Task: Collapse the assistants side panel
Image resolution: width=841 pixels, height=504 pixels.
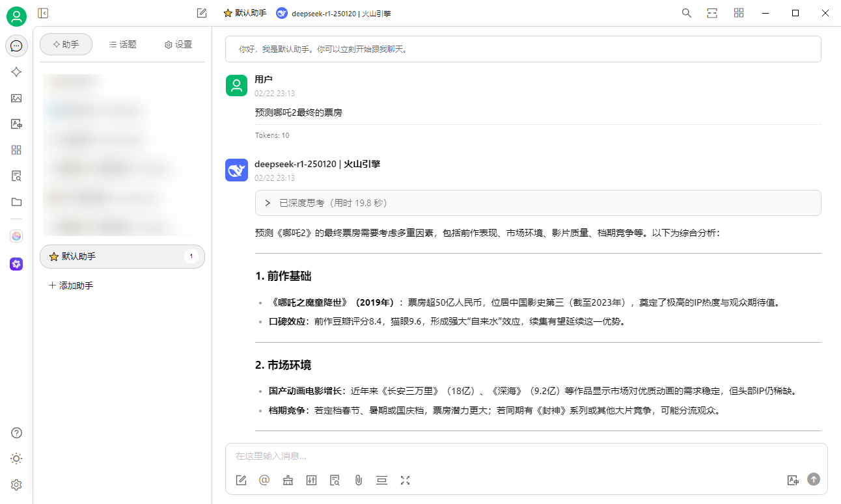Action: point(43,13)
